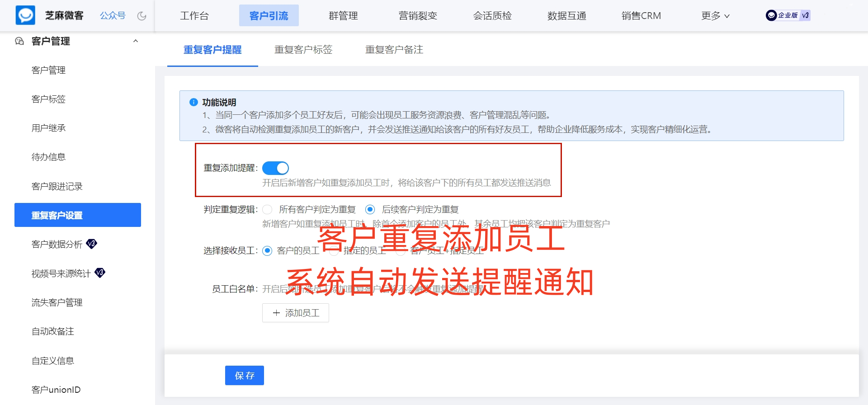Open 待办信息 sidebar item
This screenshot has width=868, height=405.
pyautogui.click(x=48, y=157)
